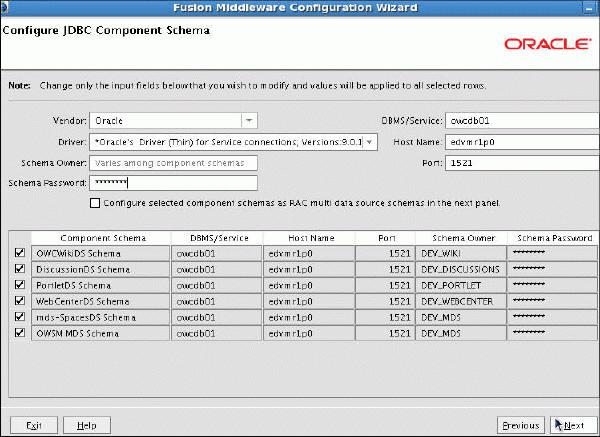Focus the Schema Password field
600x437 pixels.
pos(173,183)
